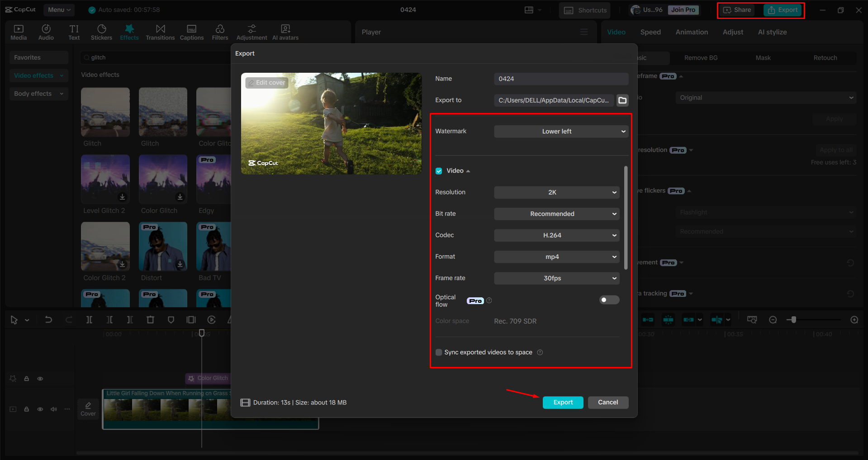Delete the selected clip with trash icon

[x=151, y=320]
